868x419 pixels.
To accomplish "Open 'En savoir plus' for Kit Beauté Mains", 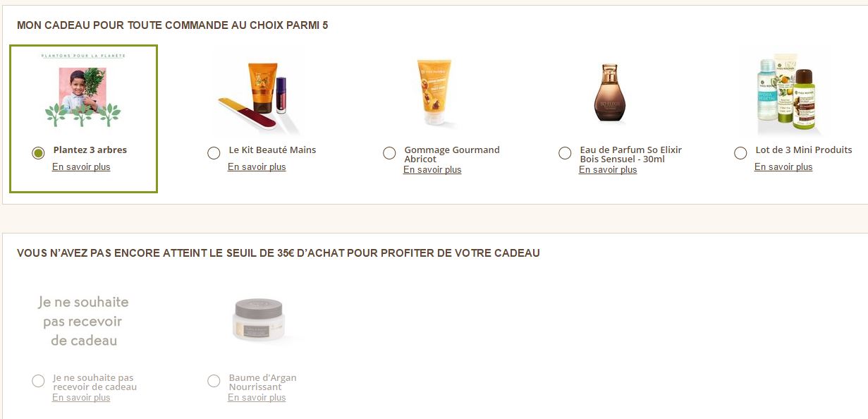I will pyautogui.click(x=257, y=167).
